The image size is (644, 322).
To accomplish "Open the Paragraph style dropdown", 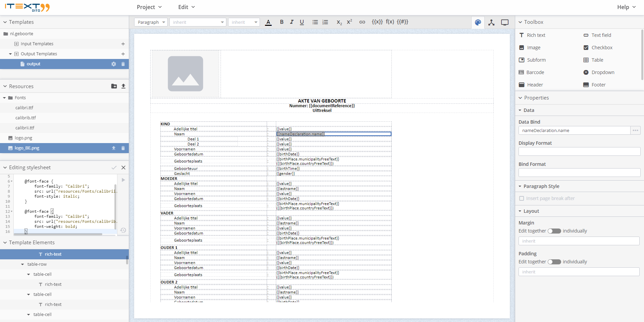I will (x=151, y=22).
